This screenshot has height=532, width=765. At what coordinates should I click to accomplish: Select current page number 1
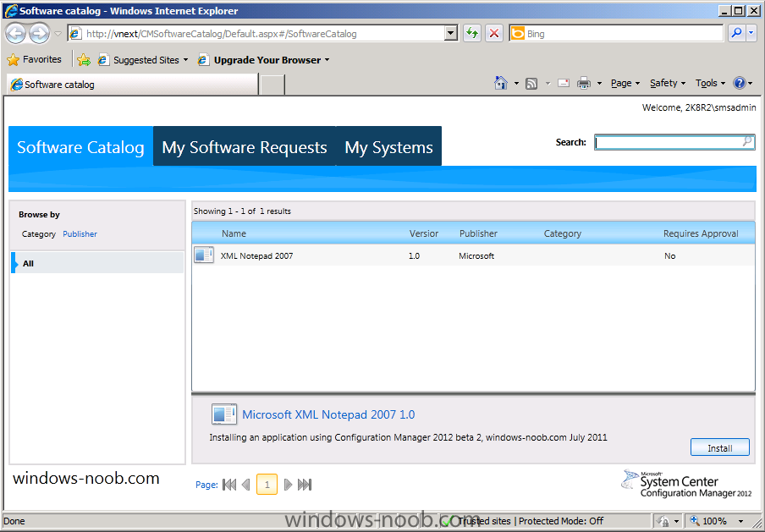pyautogui.click(x=267, y=484)
